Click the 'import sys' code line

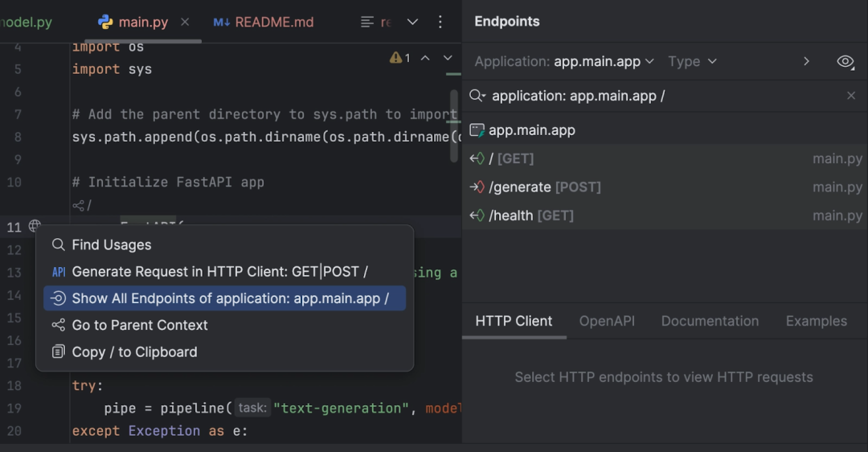tap(112, 69)
